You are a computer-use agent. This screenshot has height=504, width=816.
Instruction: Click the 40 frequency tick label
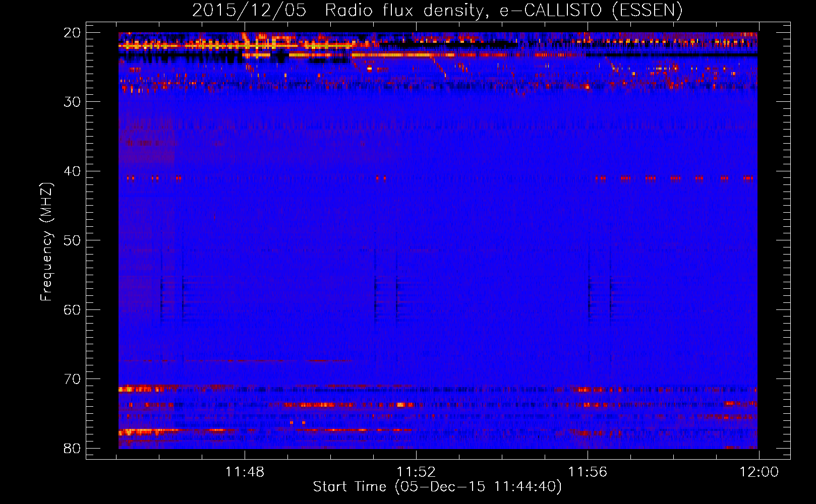(72, 171)
